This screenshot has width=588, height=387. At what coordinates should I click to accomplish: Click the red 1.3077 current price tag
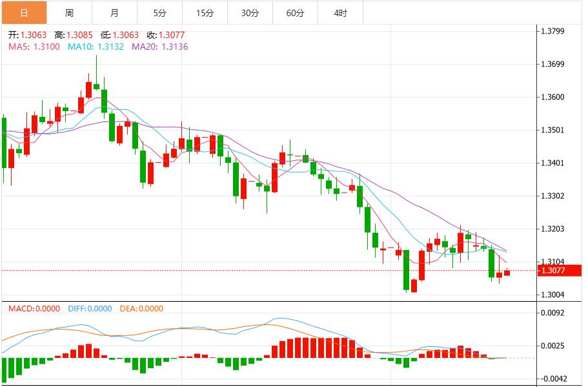(559, 270)
